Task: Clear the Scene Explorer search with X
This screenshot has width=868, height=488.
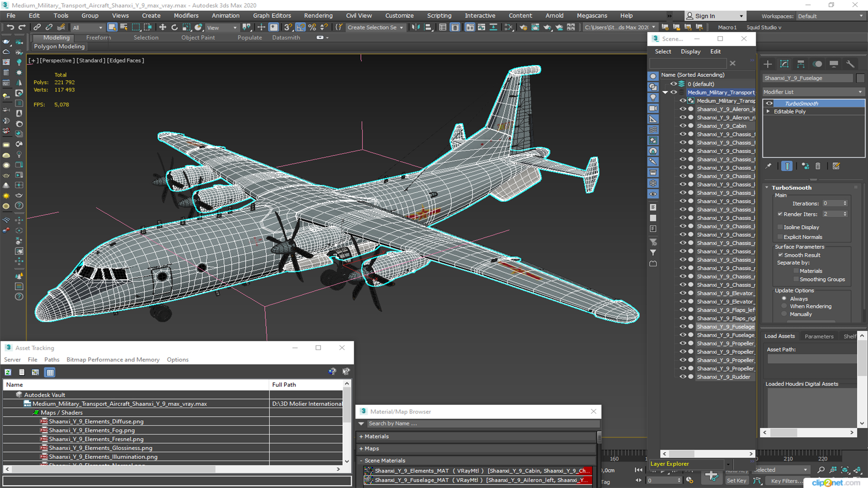Action: 733,63
